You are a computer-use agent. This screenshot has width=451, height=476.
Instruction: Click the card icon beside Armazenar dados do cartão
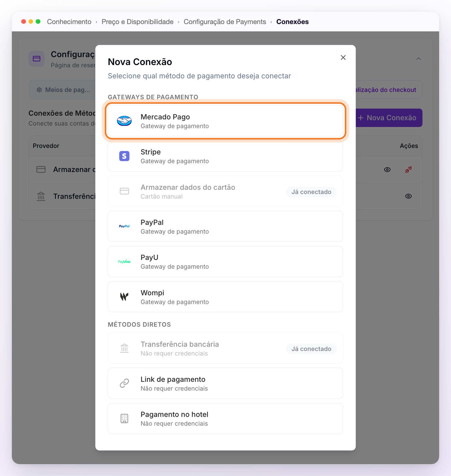click(x=124, y=191)
